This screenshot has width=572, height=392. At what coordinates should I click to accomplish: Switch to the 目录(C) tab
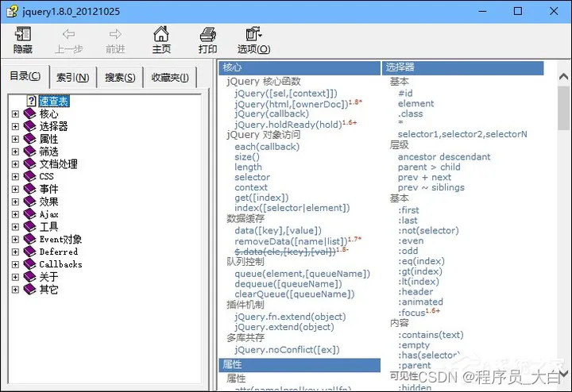coord(25,76)
